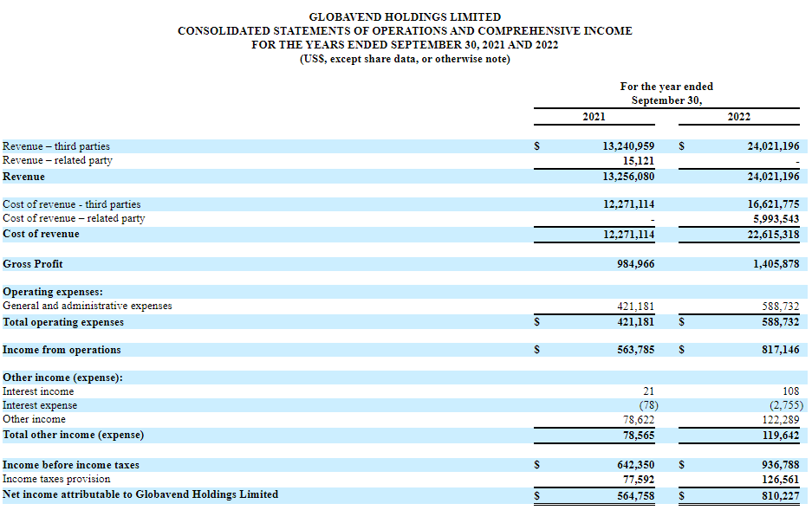Click the 2021 income from operations 563,785
Image resolution: width=812 pixels, height=510 pixels.
pos(634,350)
